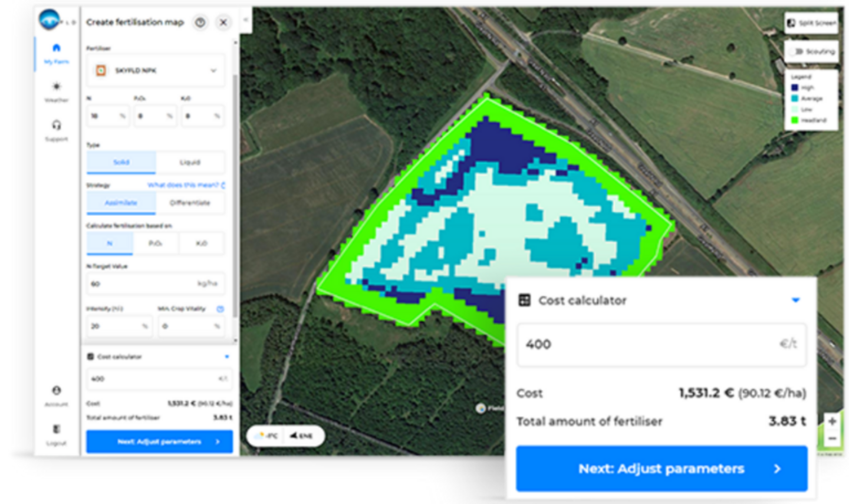Select Liquid fertiliser type
849x504 pixels.
(190, 162)
